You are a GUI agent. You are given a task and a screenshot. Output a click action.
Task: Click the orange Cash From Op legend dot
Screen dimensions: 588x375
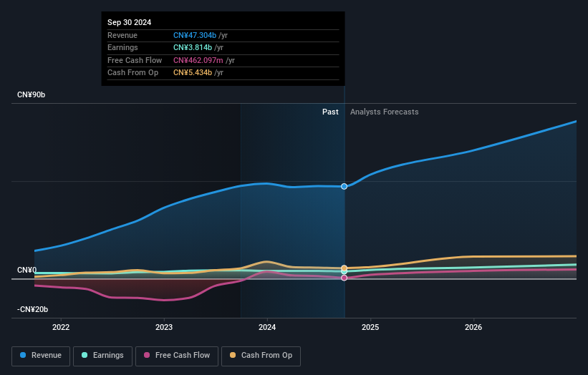click(233, 355)
